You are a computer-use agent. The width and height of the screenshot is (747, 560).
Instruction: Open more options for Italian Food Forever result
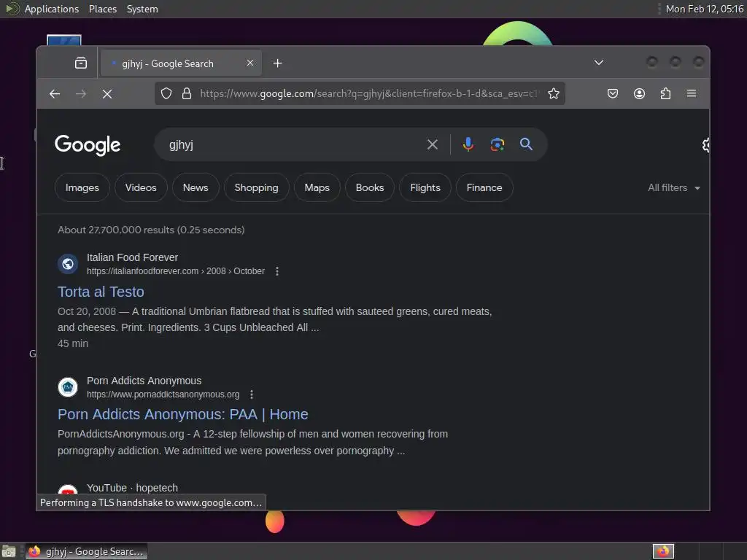coord(276,271)
